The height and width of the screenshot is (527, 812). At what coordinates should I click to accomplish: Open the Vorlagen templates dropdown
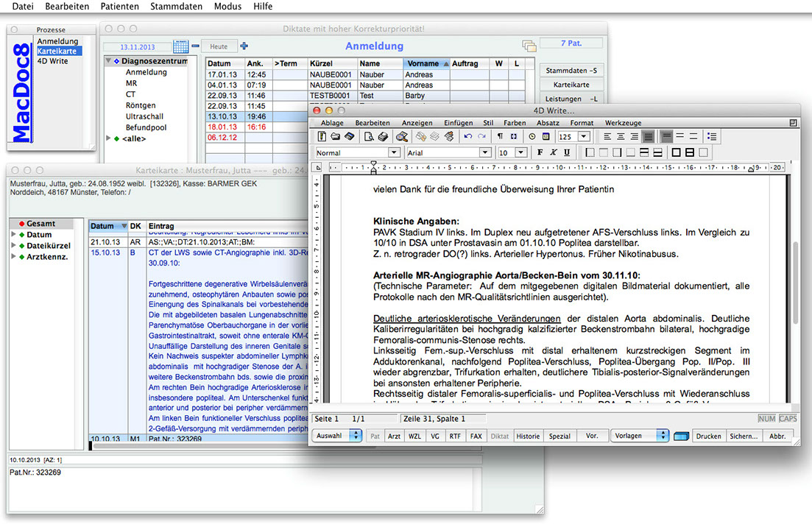639,436
